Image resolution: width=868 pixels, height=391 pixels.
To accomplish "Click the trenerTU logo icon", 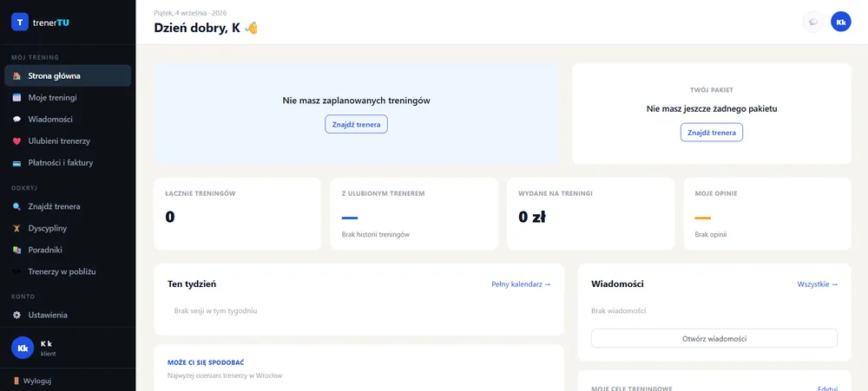I will (20, 23).
